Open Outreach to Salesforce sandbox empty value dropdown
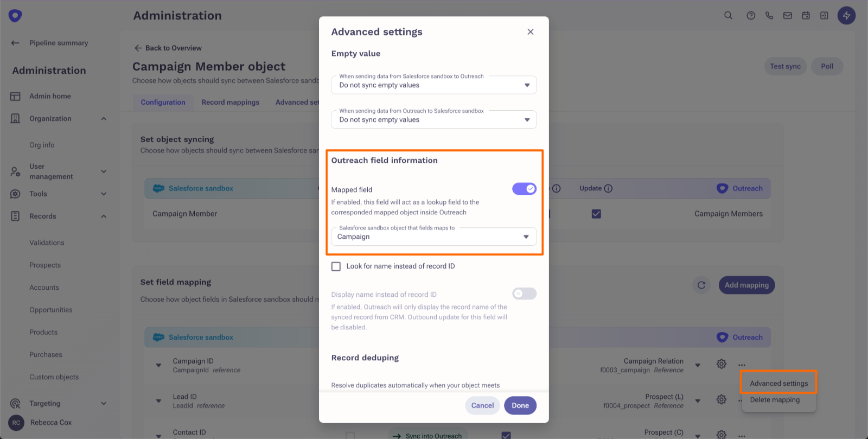The image size is (868, 439). (x=433, y=119)
